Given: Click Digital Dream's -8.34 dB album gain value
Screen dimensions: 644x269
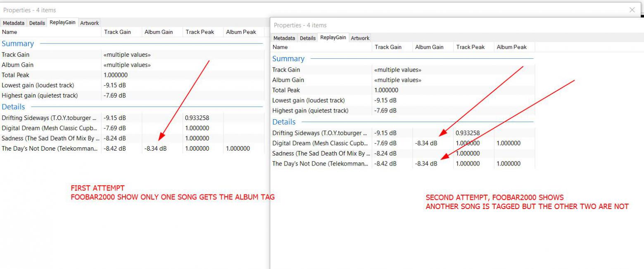Looking at the screenshot, I should click(x=426, y=144).
